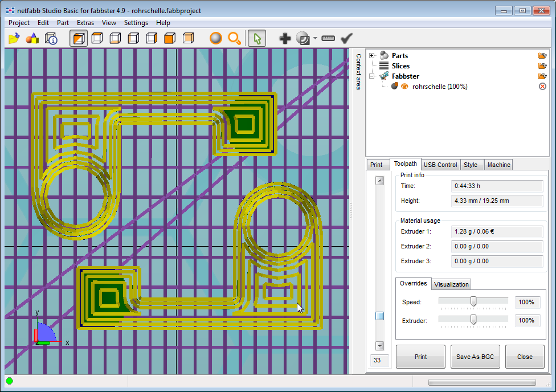Remove rohrschelle using the red X icon
The image size is (556, 392).
pyautogui.click(x=542, y=85)
